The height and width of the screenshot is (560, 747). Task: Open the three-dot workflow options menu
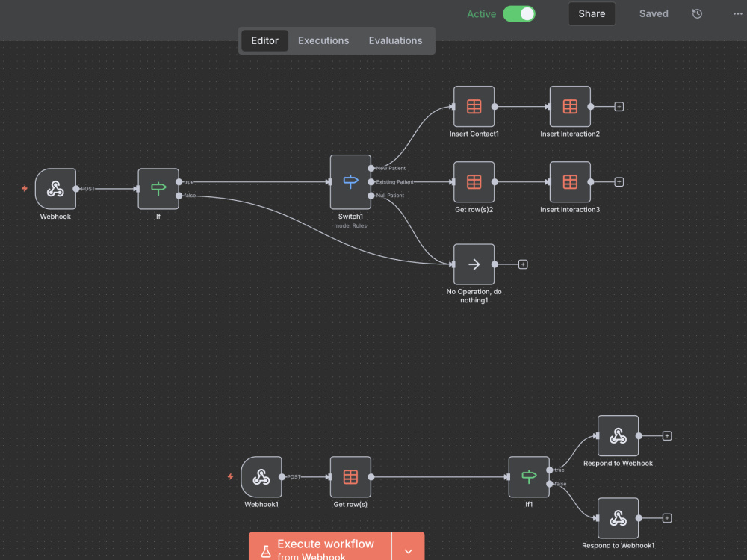pyautogui.click(x=737, y=13)
